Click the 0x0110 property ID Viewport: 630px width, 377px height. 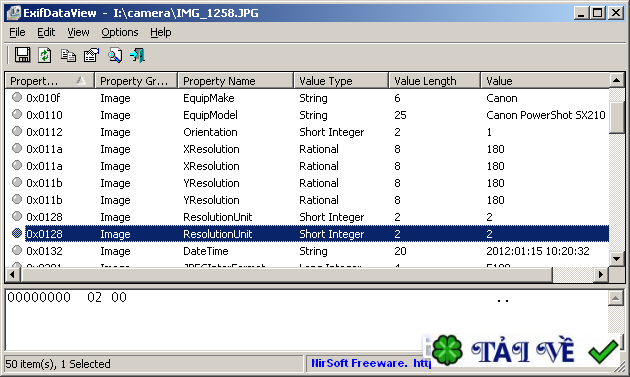(44, 115)
